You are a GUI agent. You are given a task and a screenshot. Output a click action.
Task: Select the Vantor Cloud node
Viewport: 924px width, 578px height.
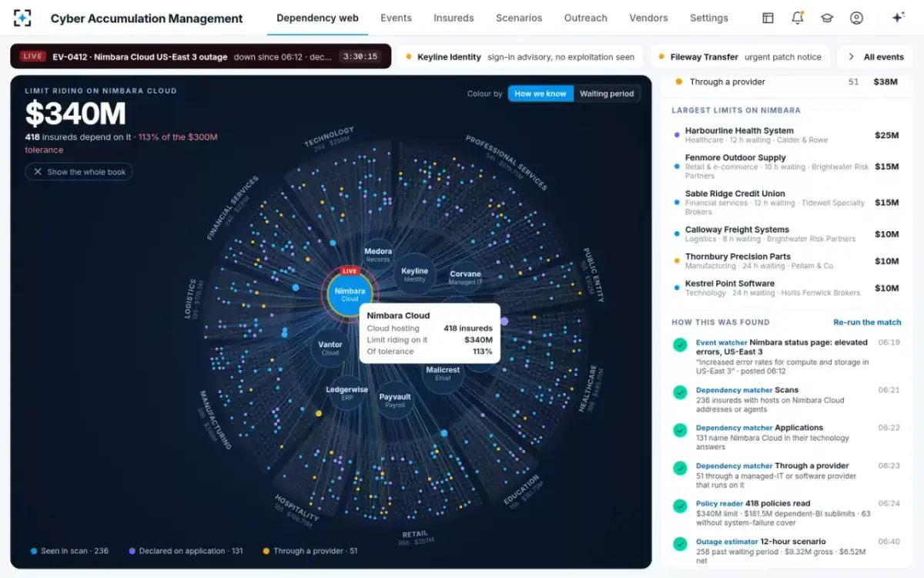[330, 348]
